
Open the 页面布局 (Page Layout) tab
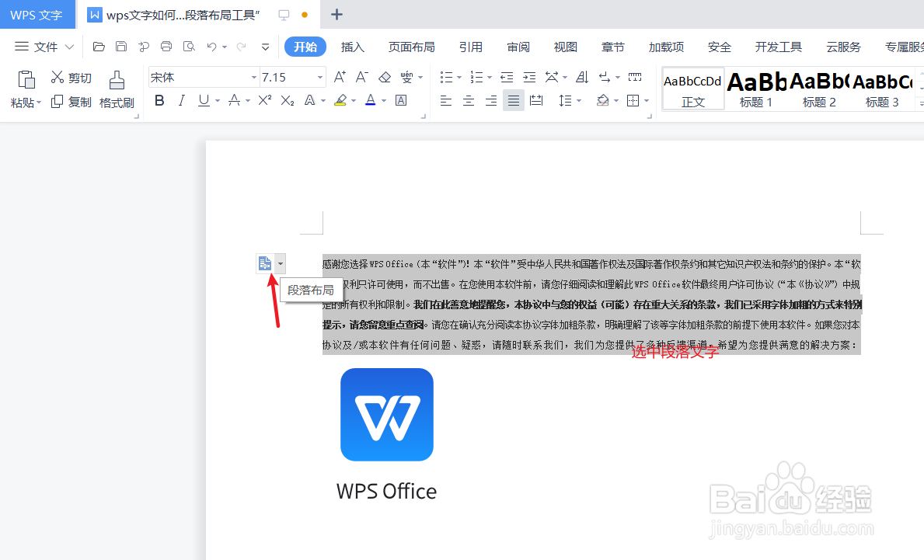(x=411, y=47)
